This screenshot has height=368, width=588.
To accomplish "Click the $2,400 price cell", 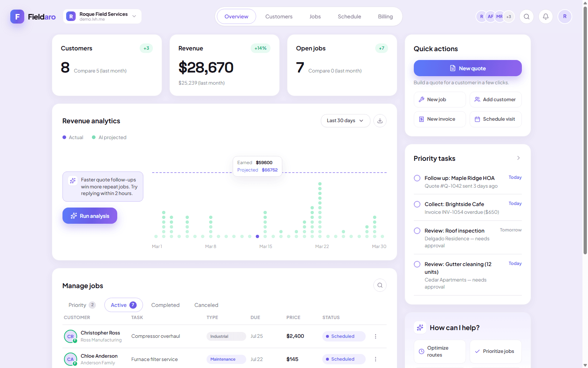I will (x=295, y=336).
